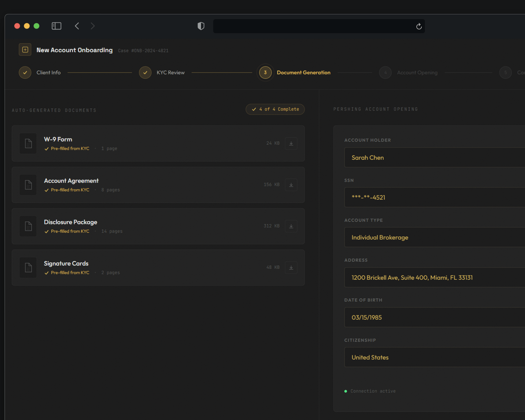This screenshot has width=525, height=420.
Task: Reload the page with refresh icon
Action: tap(419, 26)
